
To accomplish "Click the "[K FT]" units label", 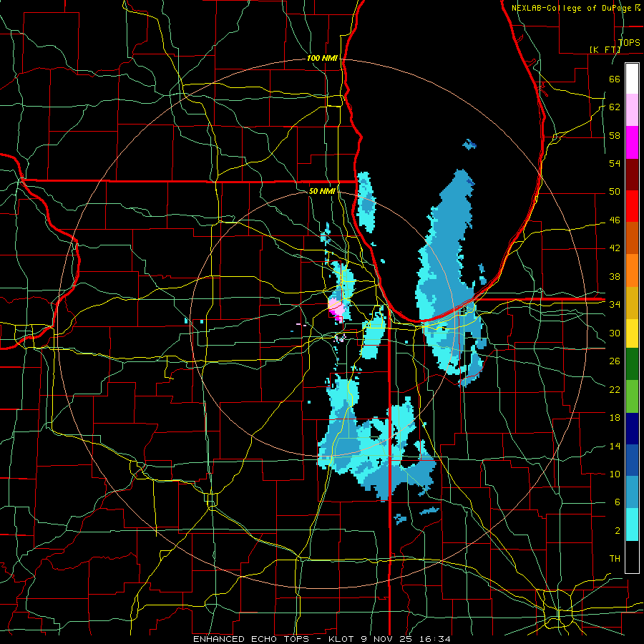I will 605,49.
